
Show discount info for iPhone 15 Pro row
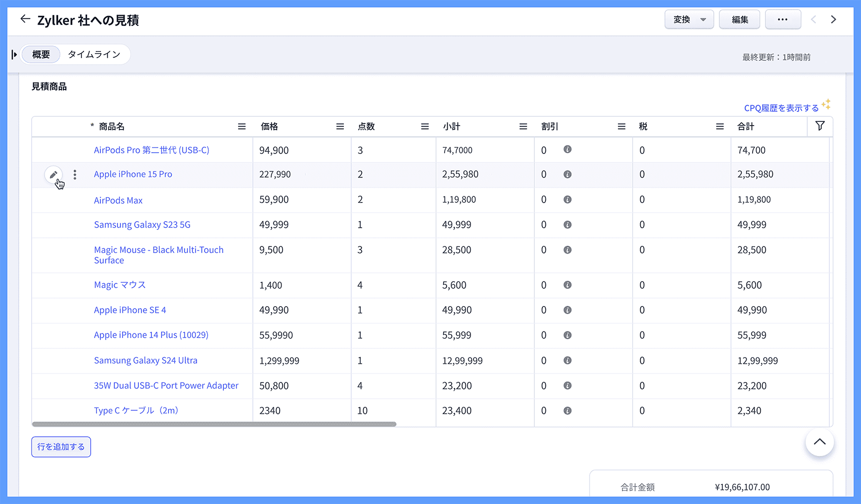pyautogui.click(x=567, y=174)
